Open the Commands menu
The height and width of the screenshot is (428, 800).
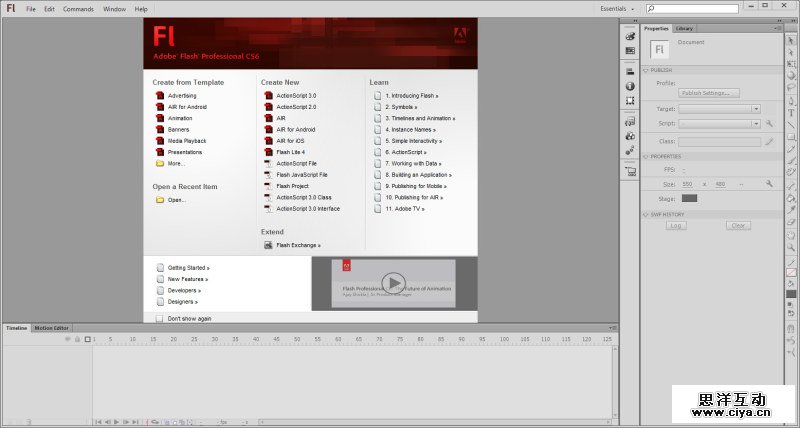[78, 8]
